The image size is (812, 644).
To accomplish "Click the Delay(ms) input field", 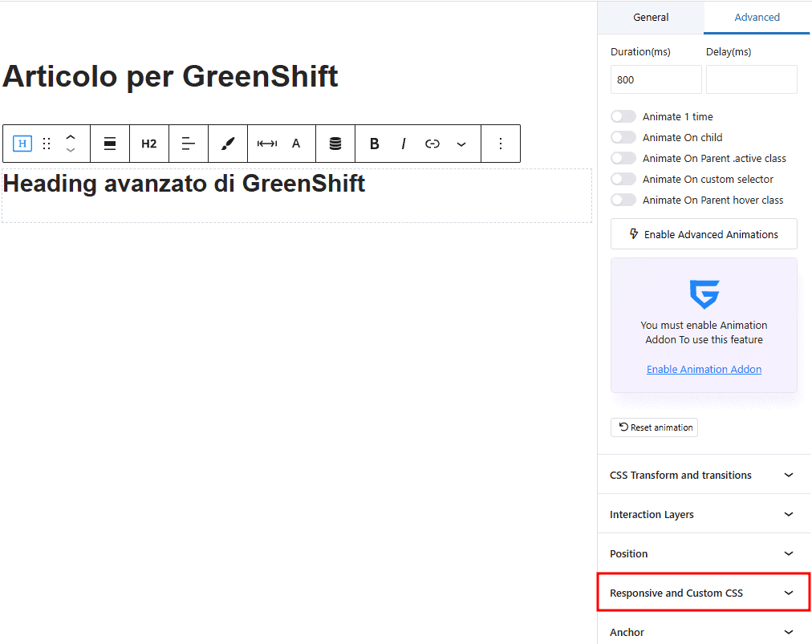I will pos(751,79).
